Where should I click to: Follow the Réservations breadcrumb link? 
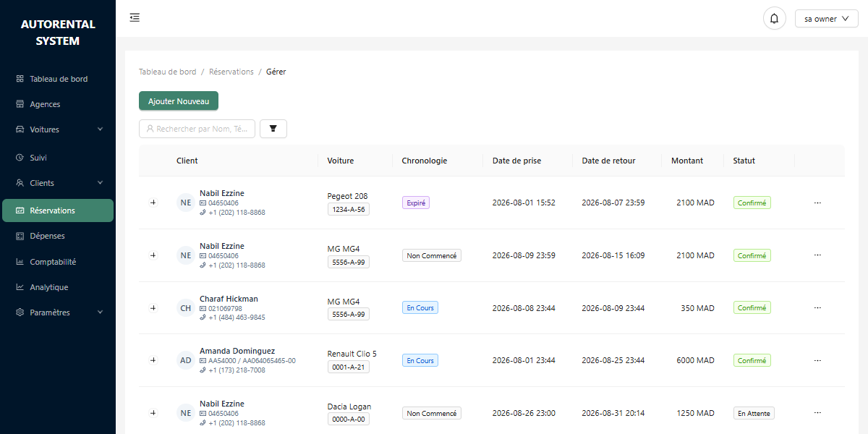click(x=231, y=72)
